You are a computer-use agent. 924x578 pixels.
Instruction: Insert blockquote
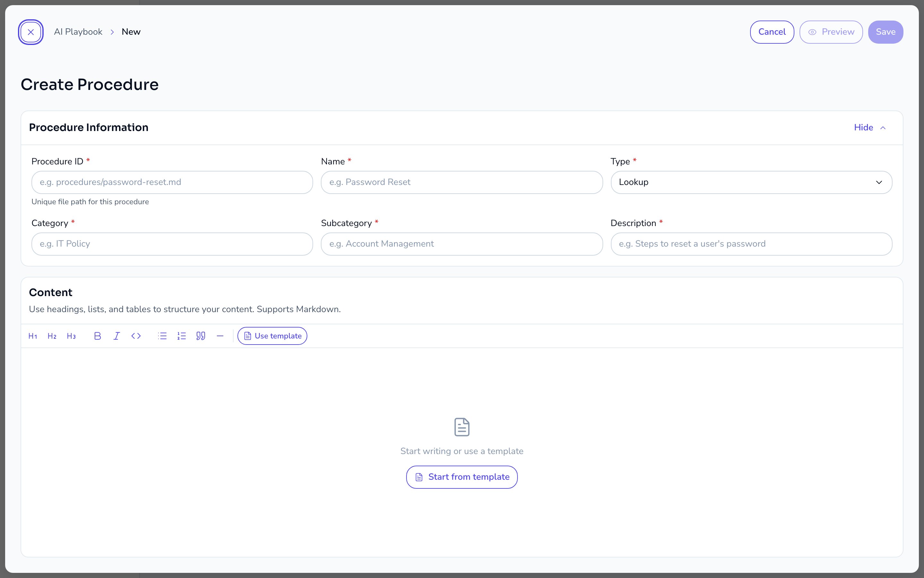point(201,336)
